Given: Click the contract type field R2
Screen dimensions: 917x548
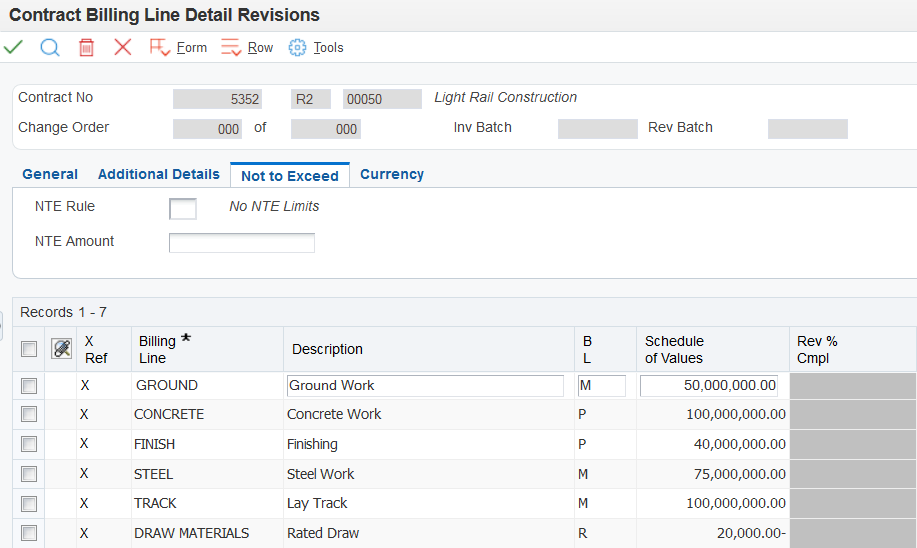Looking at the screenshot, I should (x=311, y=99).
